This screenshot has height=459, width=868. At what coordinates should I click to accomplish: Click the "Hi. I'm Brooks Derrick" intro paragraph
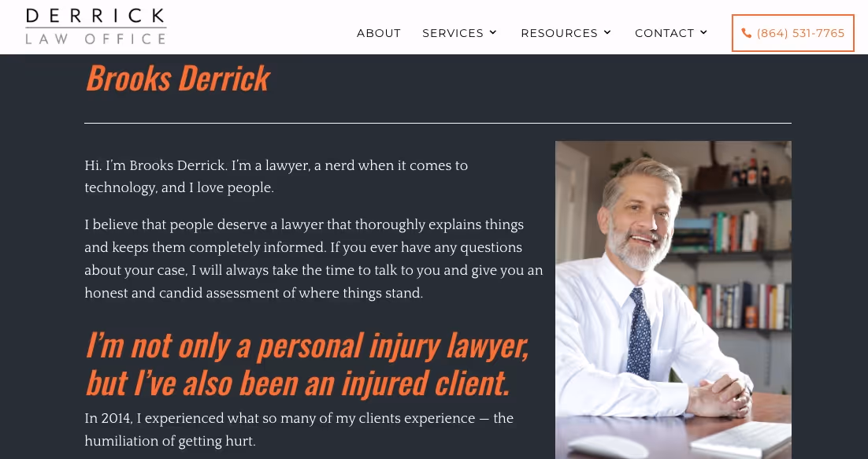tap(276, 176)
